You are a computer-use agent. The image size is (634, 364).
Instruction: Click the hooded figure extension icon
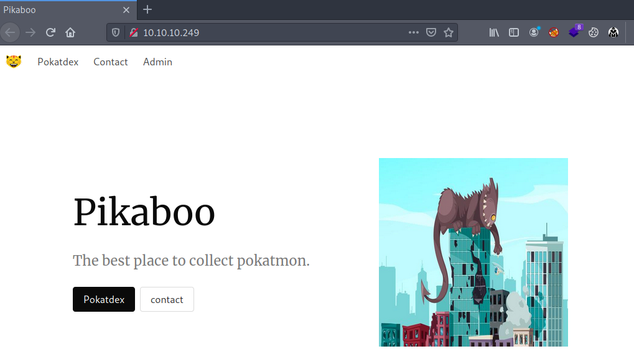click(x=613, y=32)
